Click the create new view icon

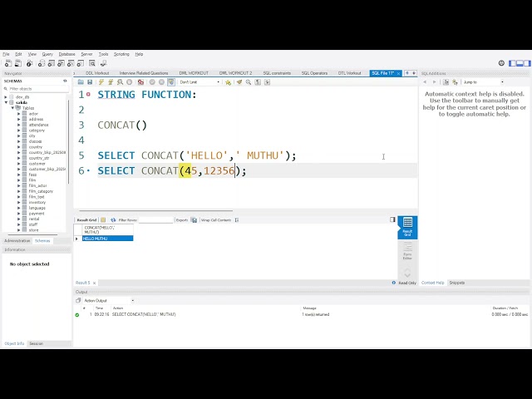pos(61,63)
